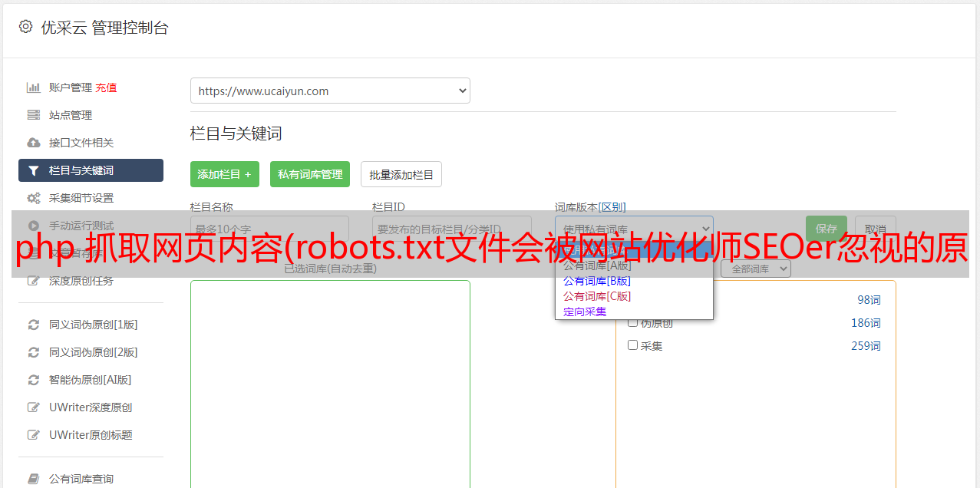Open 账户管理 in the sidebar
This screenshot has width=980, height=488.
coord(71,87)
